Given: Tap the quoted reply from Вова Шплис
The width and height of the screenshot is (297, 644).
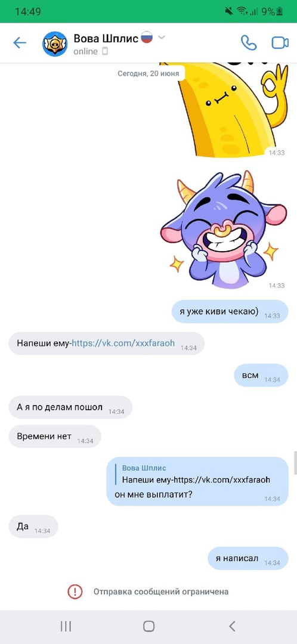Looking at the screenshot, I should [x=193, y=475].
